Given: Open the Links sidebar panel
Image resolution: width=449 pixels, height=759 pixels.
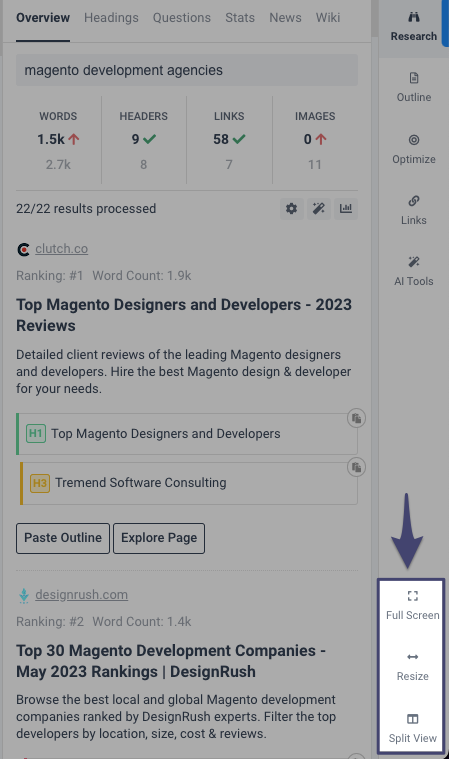Looking at the screenshot, I should [414, 211].
